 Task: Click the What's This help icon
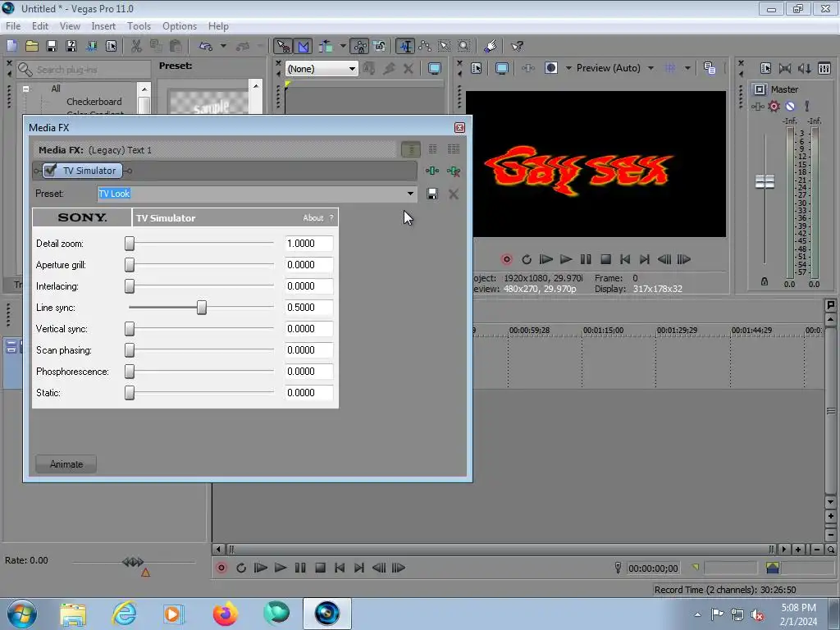click(x=517, y=46)
